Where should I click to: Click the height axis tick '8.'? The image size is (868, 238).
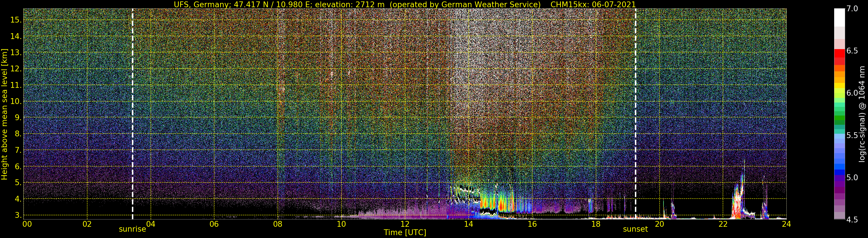coord(18,134)
